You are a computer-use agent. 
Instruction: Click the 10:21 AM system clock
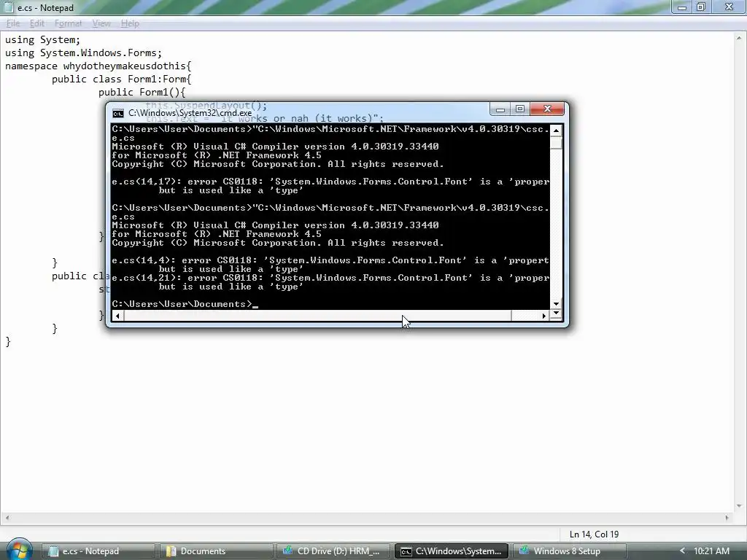tap(711, 551)
